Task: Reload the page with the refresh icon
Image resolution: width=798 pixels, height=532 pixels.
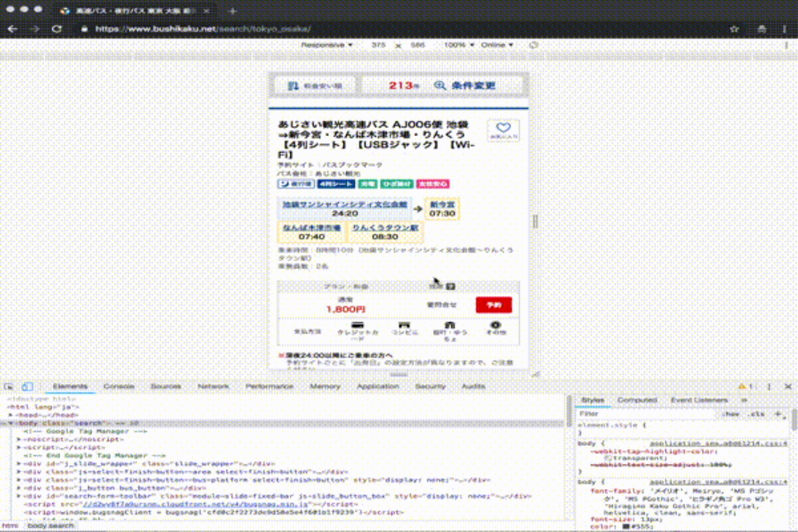Action: tap(56, 29)
